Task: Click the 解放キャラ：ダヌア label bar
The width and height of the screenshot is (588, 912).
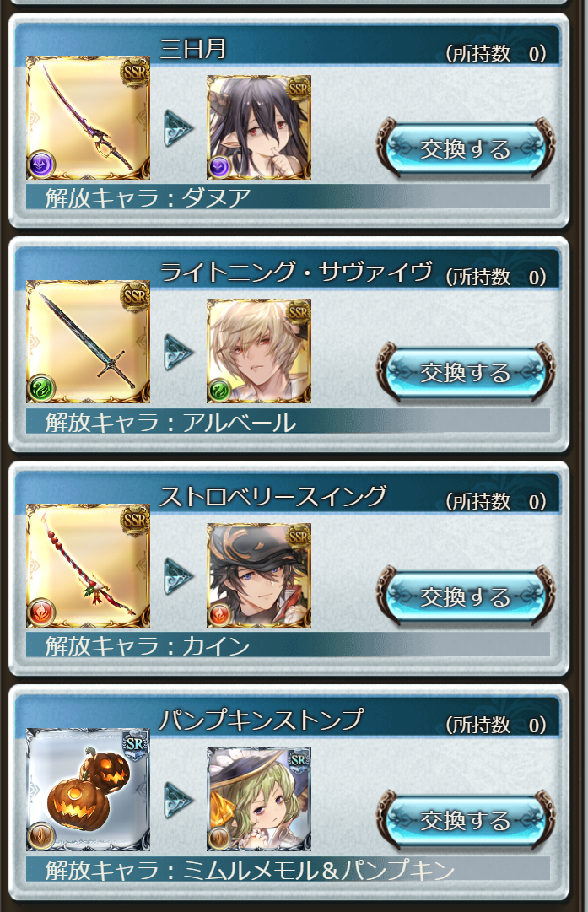Action: pyautogui.click(x=288, y=197)
